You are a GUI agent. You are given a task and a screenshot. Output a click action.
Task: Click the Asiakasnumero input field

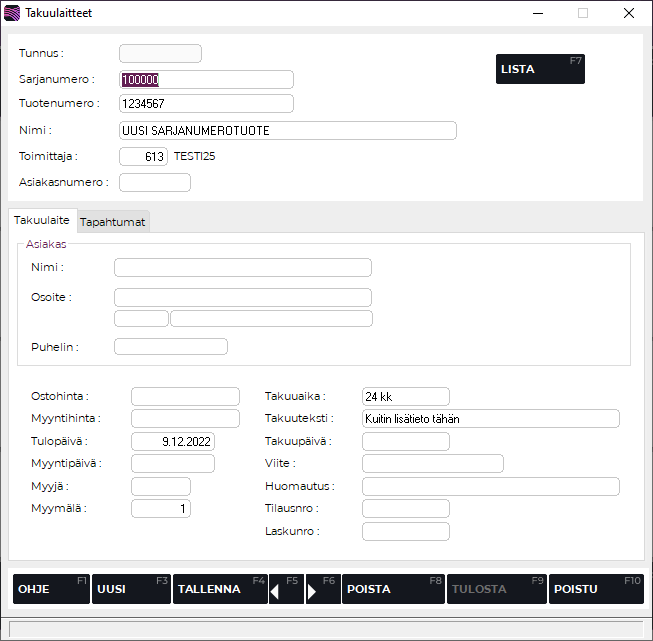point(155,182)
